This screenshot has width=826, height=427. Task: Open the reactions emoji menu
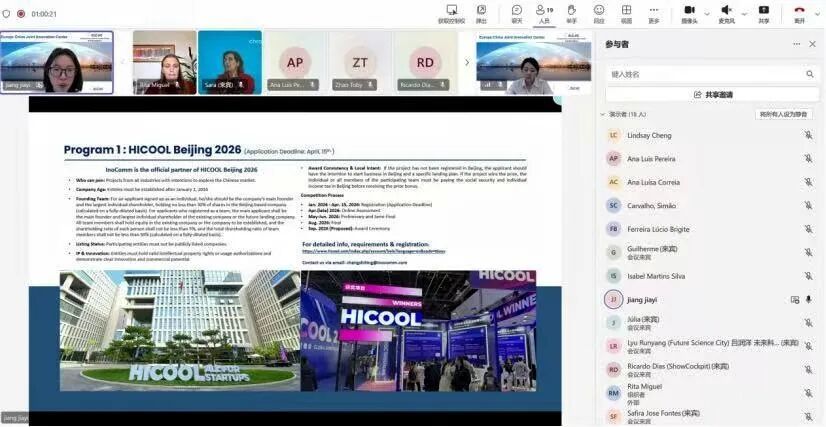pyautogui.click(x=599, y=11)
